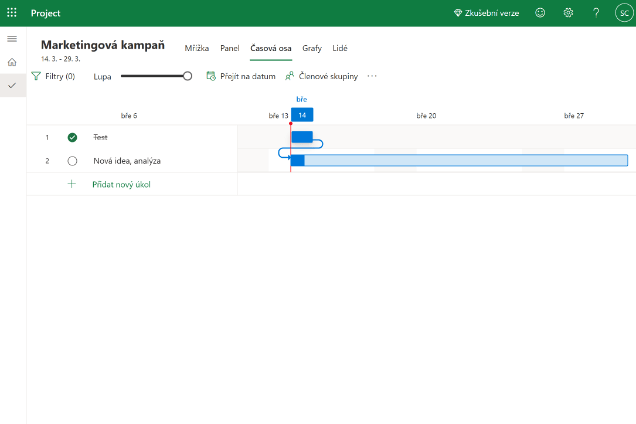Open the help question mark
The height and width of the screenshot is (424, 636).
(x=596, y=13)
